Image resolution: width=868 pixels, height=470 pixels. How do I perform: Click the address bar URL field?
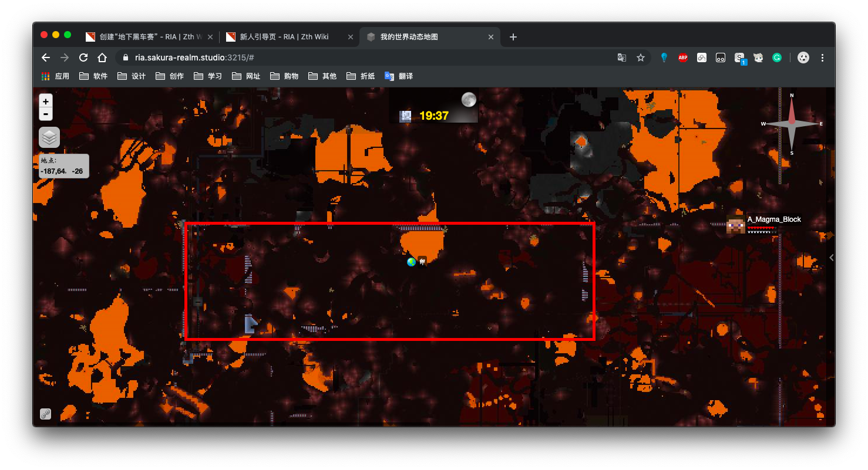click(352, 58)
